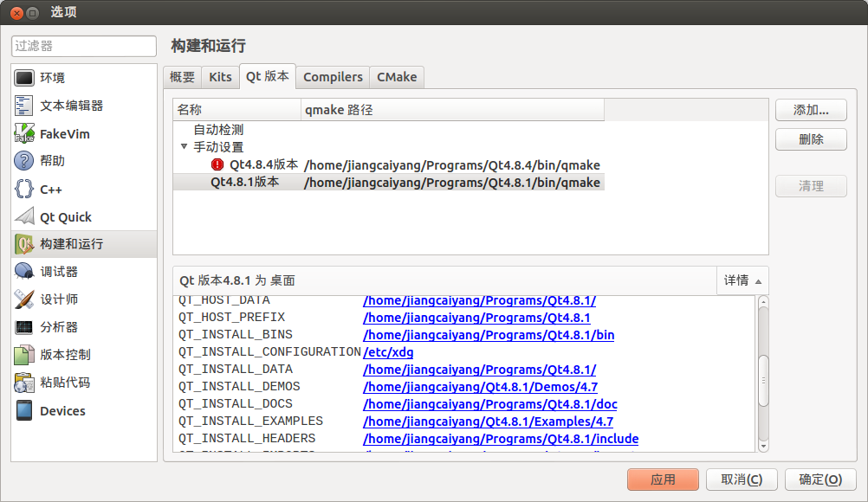Open the QT_INSTALL_EXAMPLES path link
868x502 pixels.
tap(489, 421)
